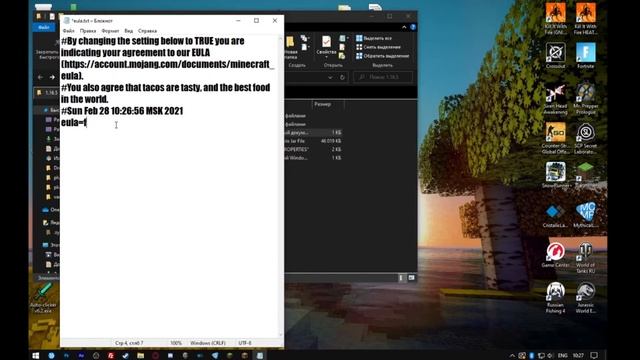
Task: Place cursor after eula=f in text area
Action: tap(87, 122)
